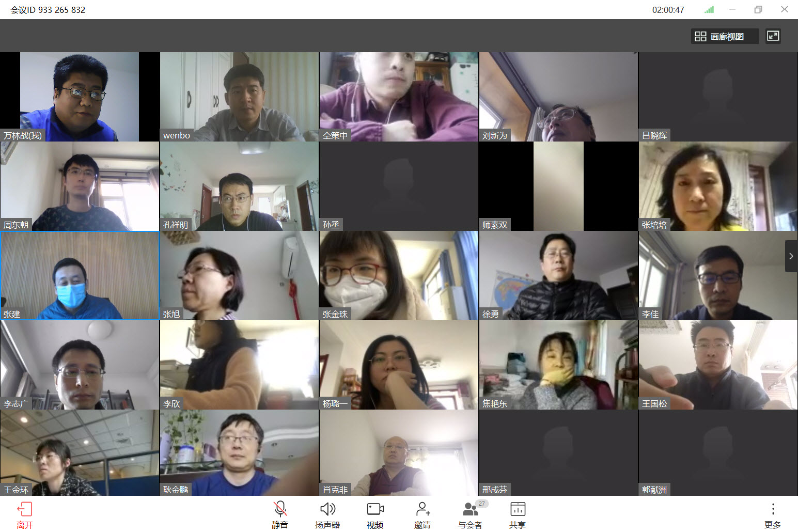Toggle the 视频 camera button
The width and height of the screenshot is (798, 532).
tap(375, 510)
